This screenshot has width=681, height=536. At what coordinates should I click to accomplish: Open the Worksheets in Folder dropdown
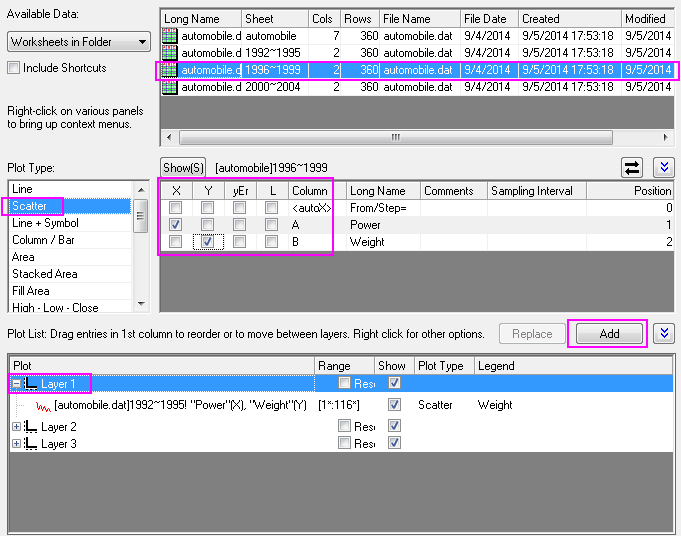pos(78,42)
